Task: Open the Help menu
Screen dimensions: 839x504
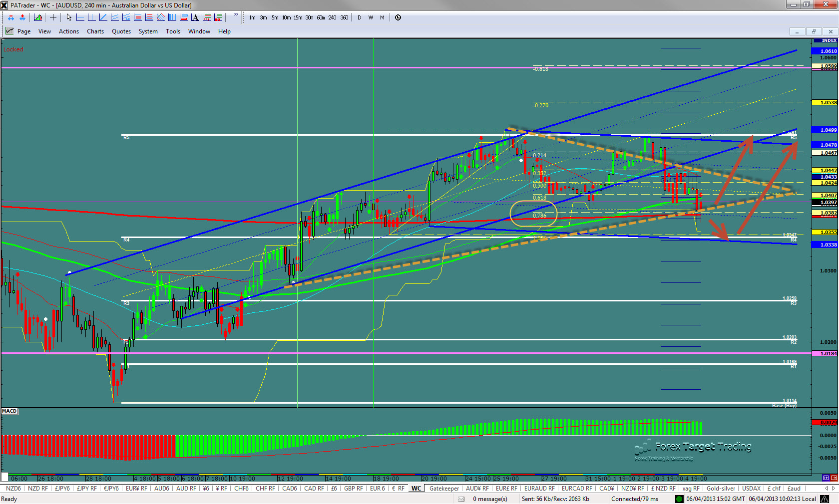Action: 224,31
